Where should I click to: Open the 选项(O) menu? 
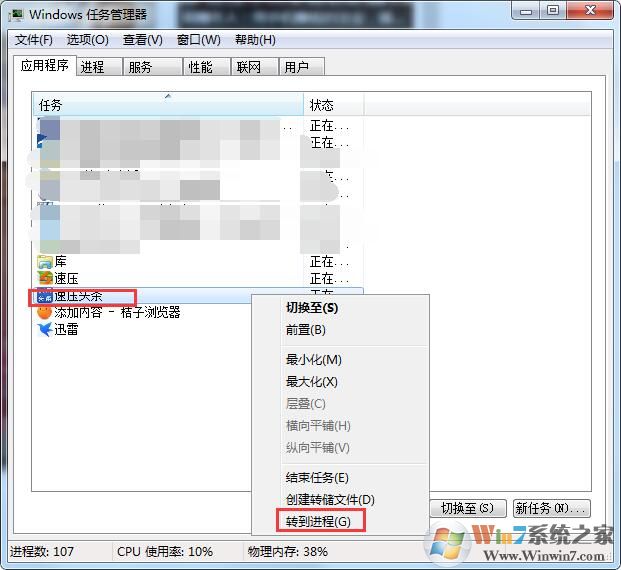pyautogui.click(x=88, y=40)
